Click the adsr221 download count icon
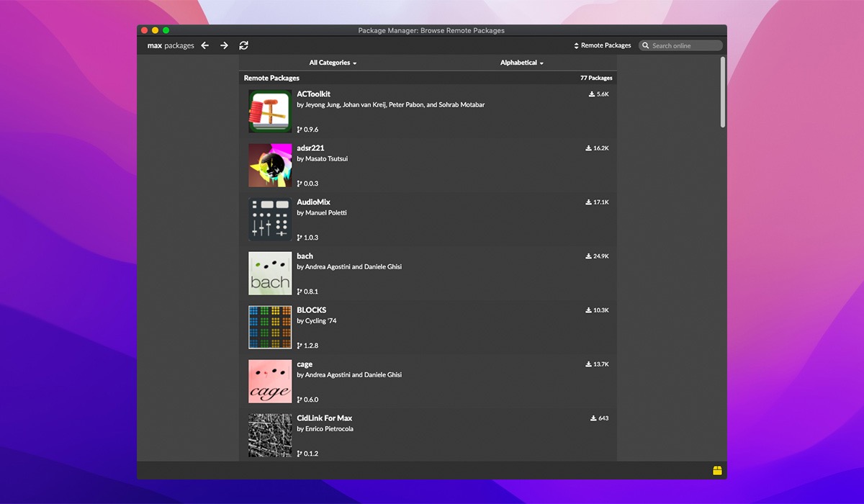The height and width of the screenshot is (504, 864). pyautogui.click(x=589, y=148)
